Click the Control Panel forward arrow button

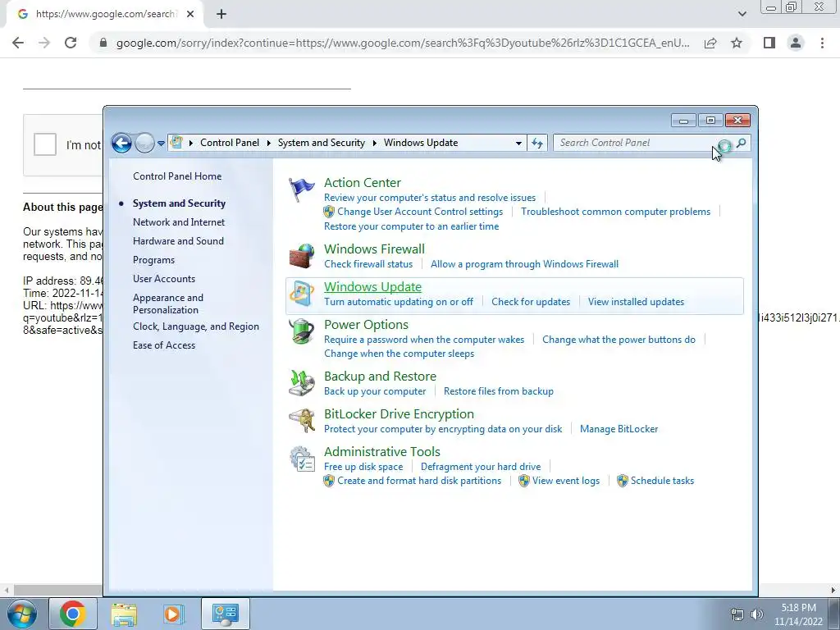click(x=144, y=143)
